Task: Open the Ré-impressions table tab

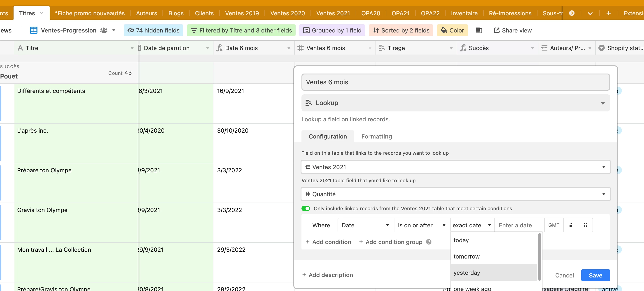Action: click(510, 13)
